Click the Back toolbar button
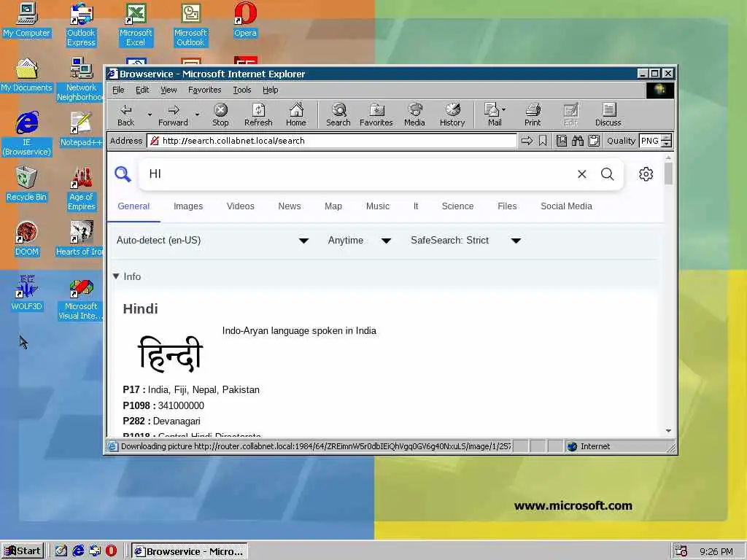The height and width of the screenshot is (560, 747). pyautogui.click(x=125, y=115)
